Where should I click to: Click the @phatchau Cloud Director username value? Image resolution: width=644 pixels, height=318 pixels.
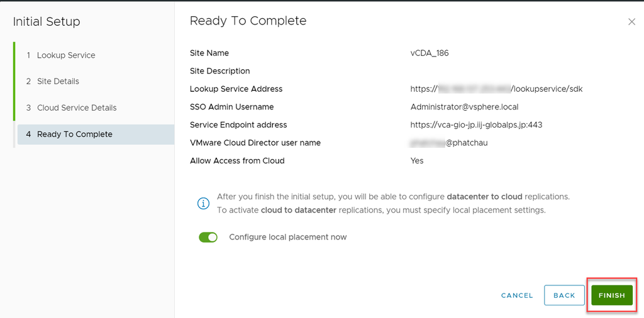[x=449, y=143]
